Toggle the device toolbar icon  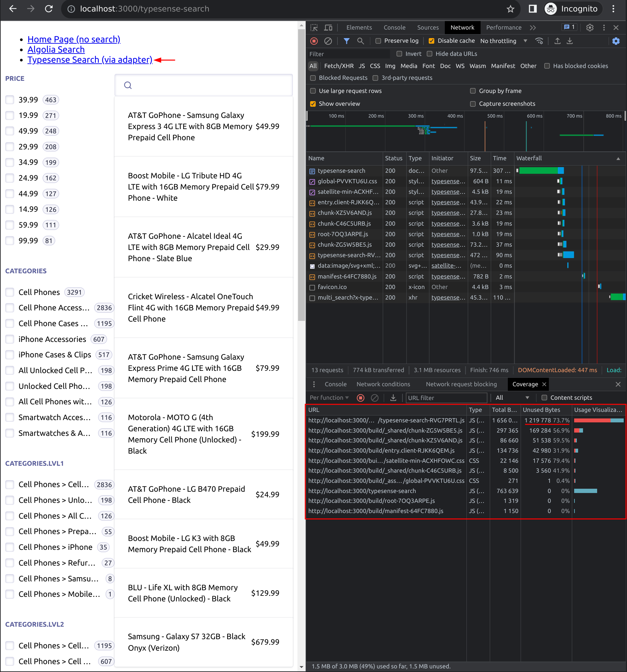pyautogui.click(x=328, y=27)
